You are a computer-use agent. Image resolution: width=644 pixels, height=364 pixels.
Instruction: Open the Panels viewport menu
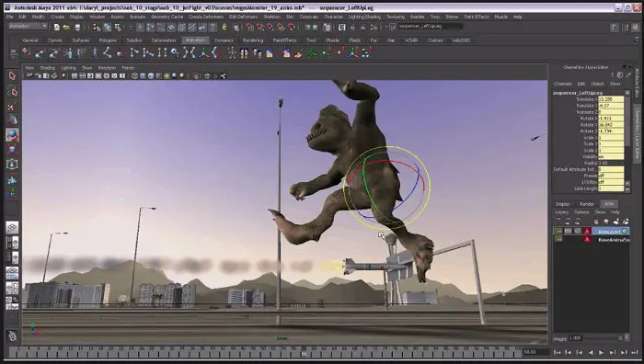click(128, 68)
